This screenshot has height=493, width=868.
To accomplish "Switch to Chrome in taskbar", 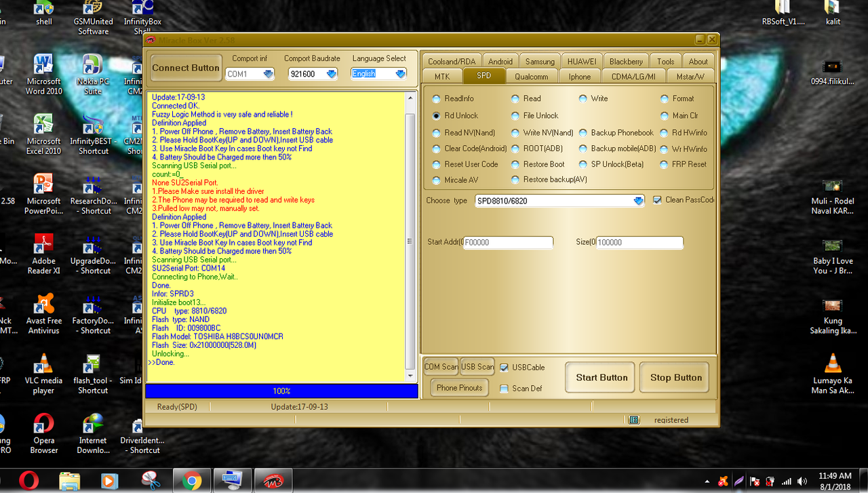I will click(x=192, y=481).
